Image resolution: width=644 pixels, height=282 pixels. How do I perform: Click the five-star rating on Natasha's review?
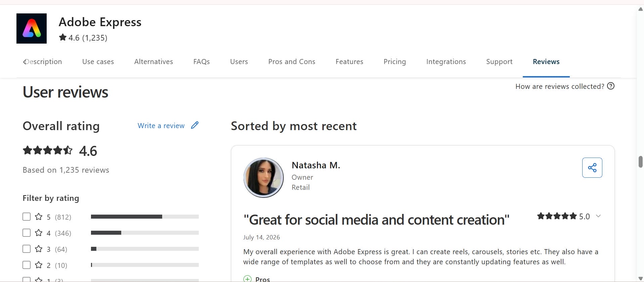(x=557, y=216)
